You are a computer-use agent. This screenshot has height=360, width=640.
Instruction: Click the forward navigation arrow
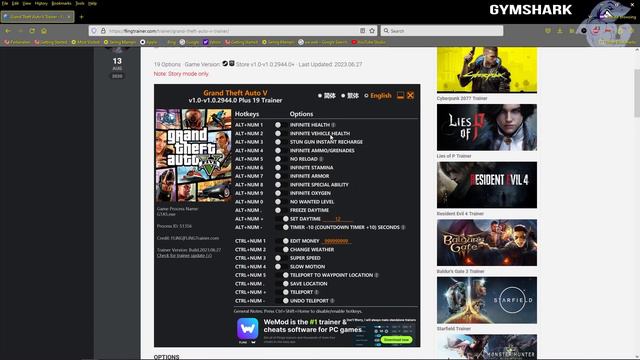tap(20, 31)
